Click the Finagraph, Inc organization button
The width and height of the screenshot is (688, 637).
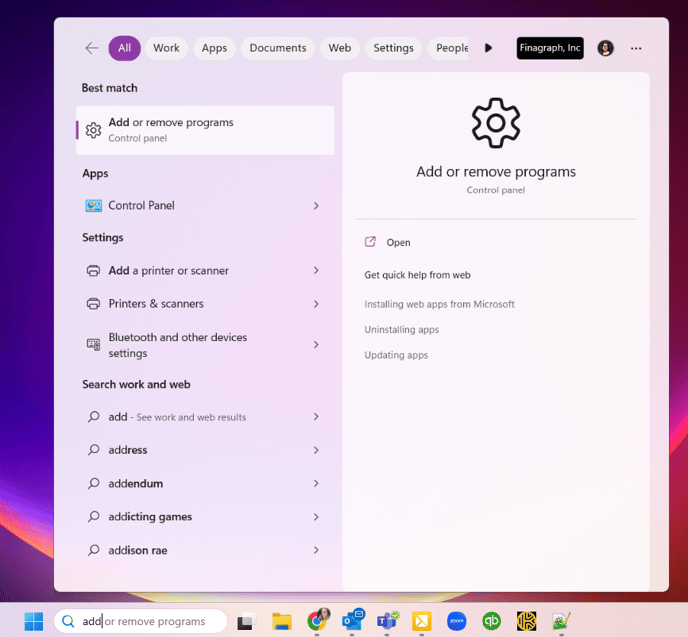550,48
